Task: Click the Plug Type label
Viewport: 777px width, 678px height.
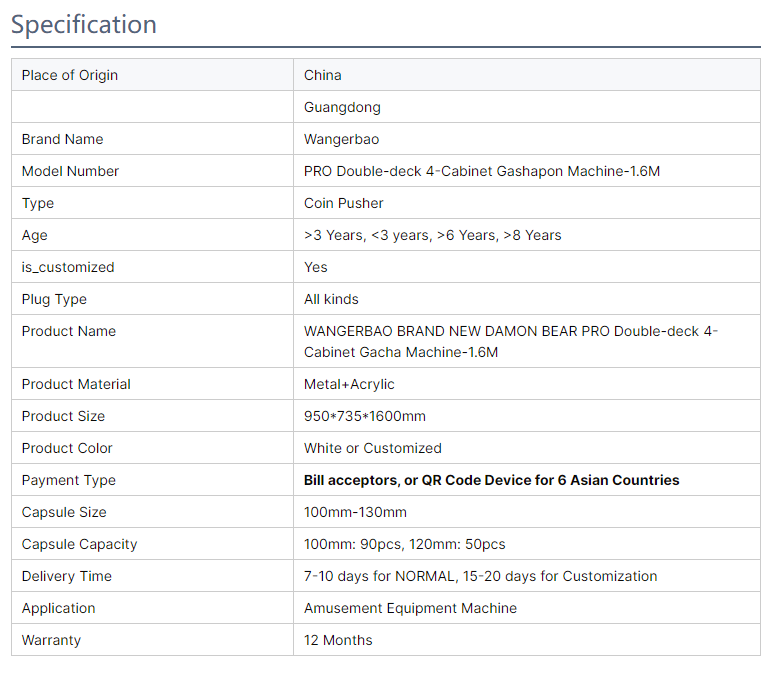Action: pyautogui.click(x=54, y=299)
